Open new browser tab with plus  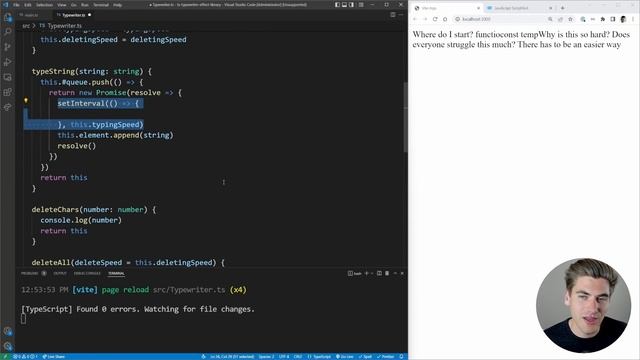click(x=562, y=8)
